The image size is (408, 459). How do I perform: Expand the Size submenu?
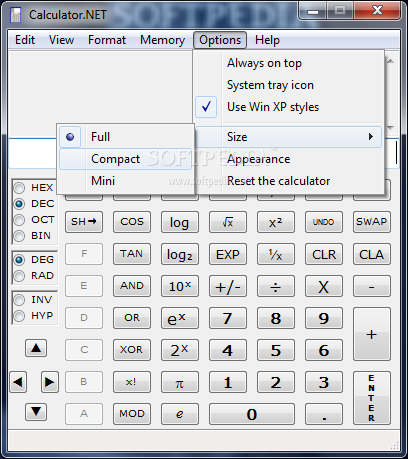(x=288, y=137)
